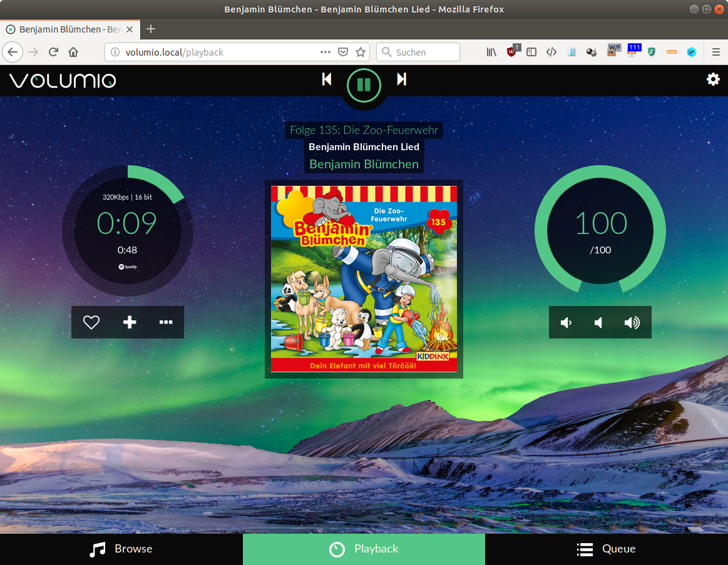728x565 pixels.
Task: Click the volume value 100
Action: click(601, 223)
